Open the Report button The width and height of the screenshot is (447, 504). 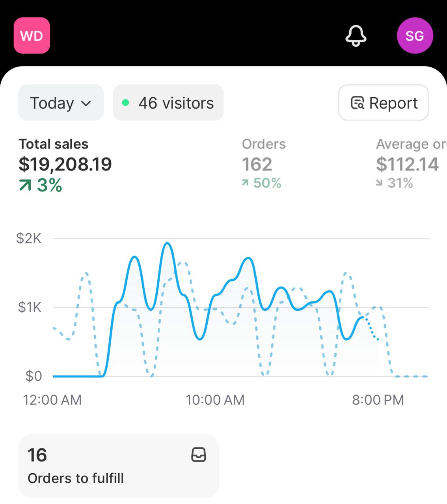tap(383, 102)
